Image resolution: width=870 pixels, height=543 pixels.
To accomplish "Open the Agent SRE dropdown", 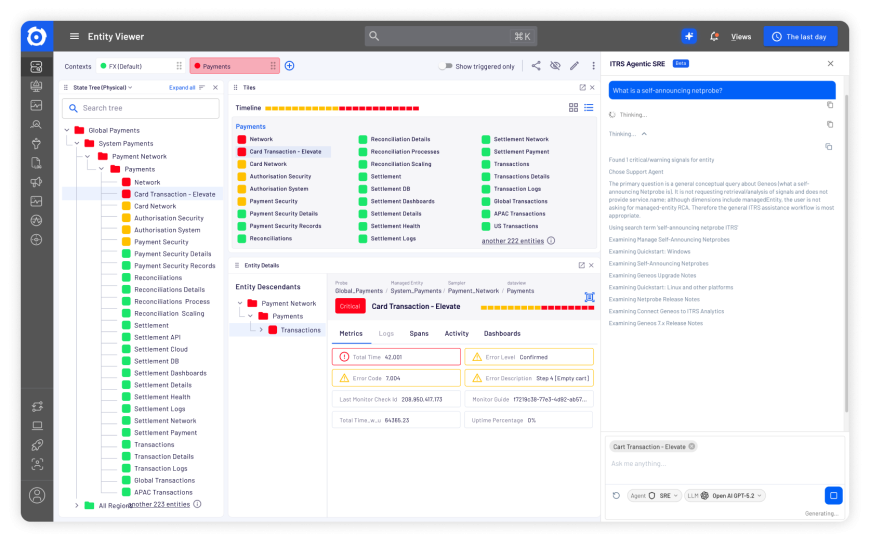I will coord(654,496).
